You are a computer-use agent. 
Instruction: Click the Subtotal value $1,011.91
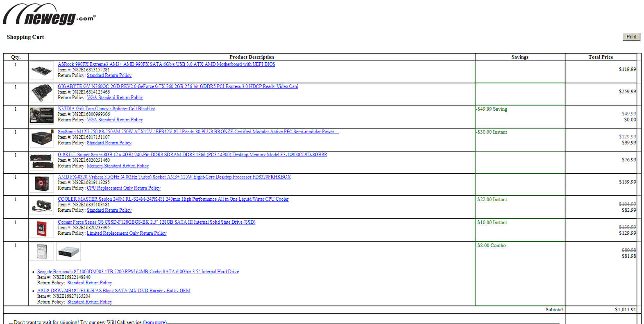pyautogui.click(x=625, y=310)
